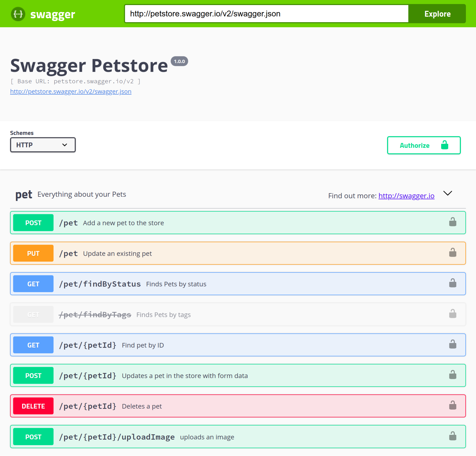476x456 pixels.
Task: Click the spec URL input field
Action: (267, 14)
